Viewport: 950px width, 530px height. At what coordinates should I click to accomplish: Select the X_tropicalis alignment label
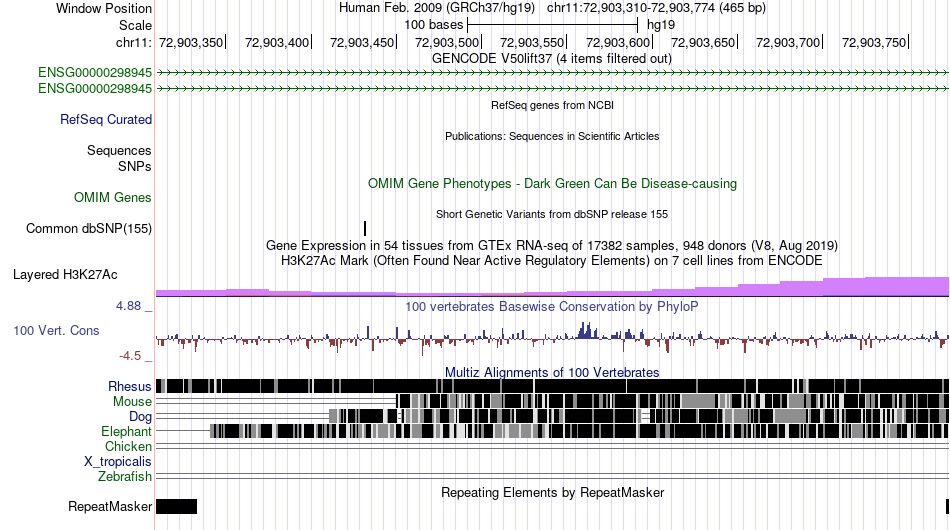click(x=118, y=462)
